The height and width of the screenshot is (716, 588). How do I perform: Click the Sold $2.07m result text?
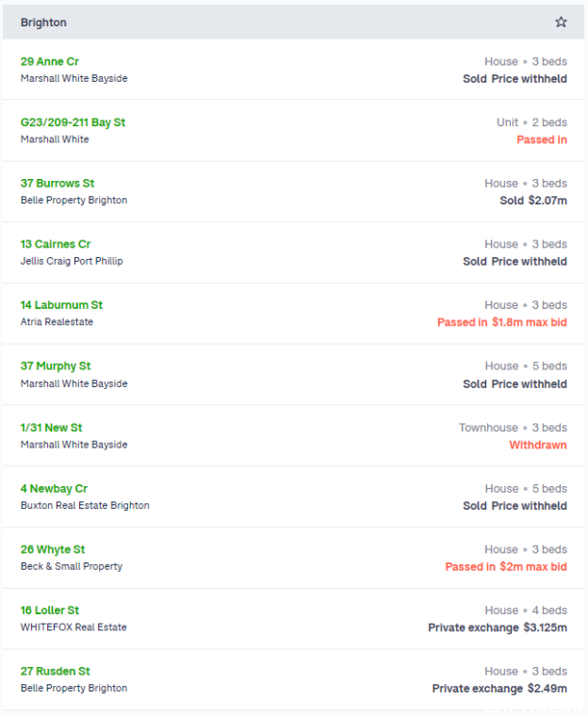coord(533,201)
